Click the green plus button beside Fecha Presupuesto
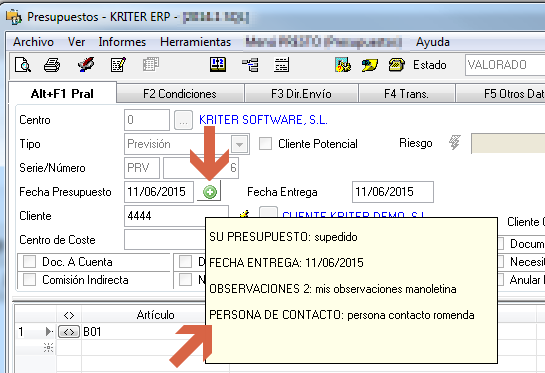 [x=210, y=192]
